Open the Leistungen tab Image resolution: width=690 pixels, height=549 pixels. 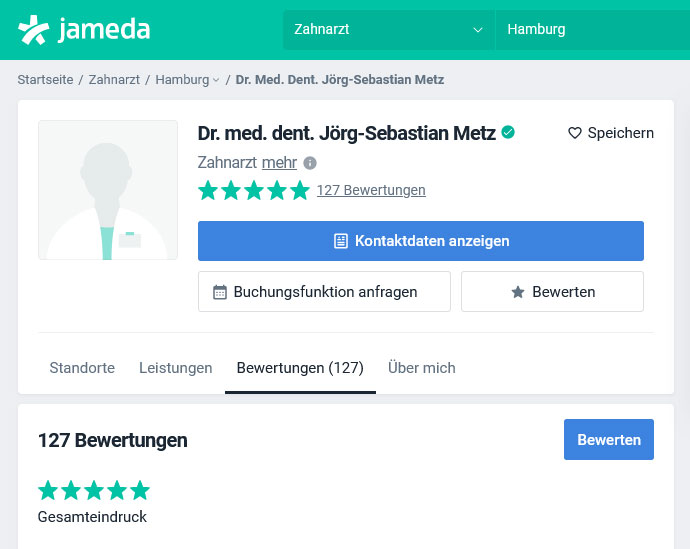pyautogui.click(x=175, y=368)
